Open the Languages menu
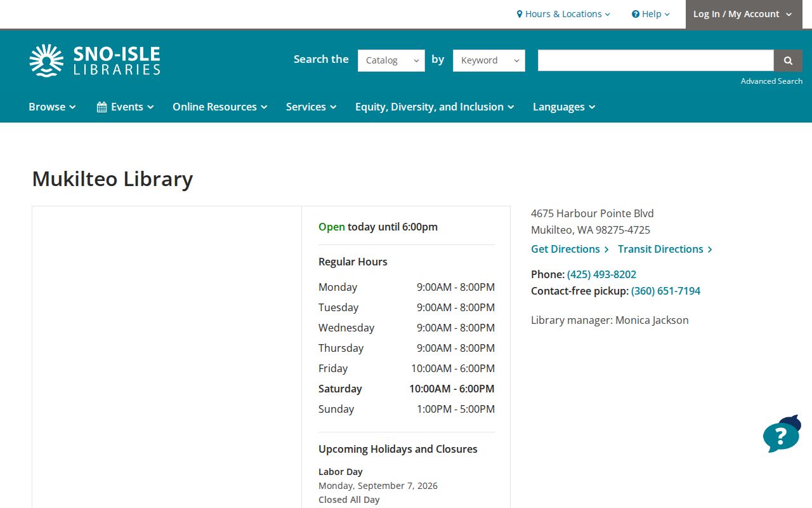Image resolution: width=812 pixels, height=508 pixels. click(x=564, y=107)
